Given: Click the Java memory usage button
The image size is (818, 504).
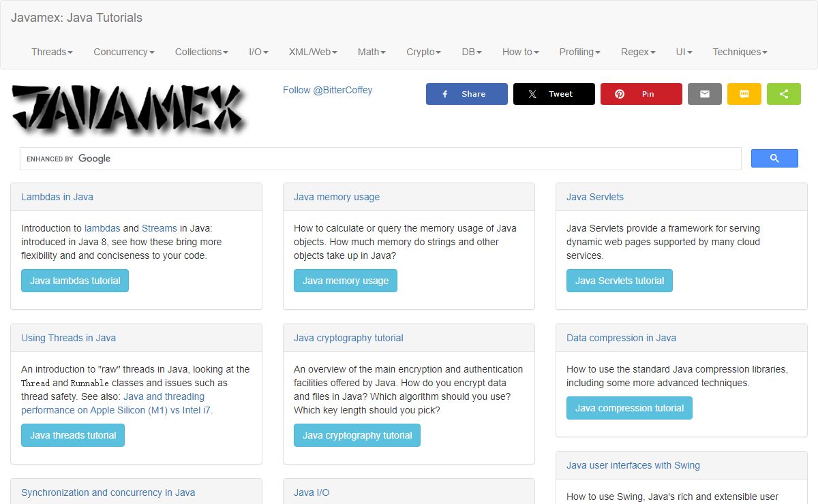Looking at the screenshot, I should point(346,281).
